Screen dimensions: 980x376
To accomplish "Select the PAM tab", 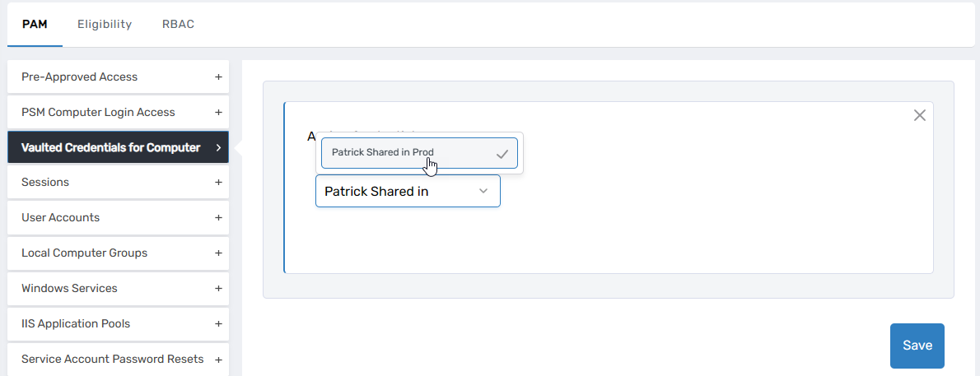I will click(35, 24).
